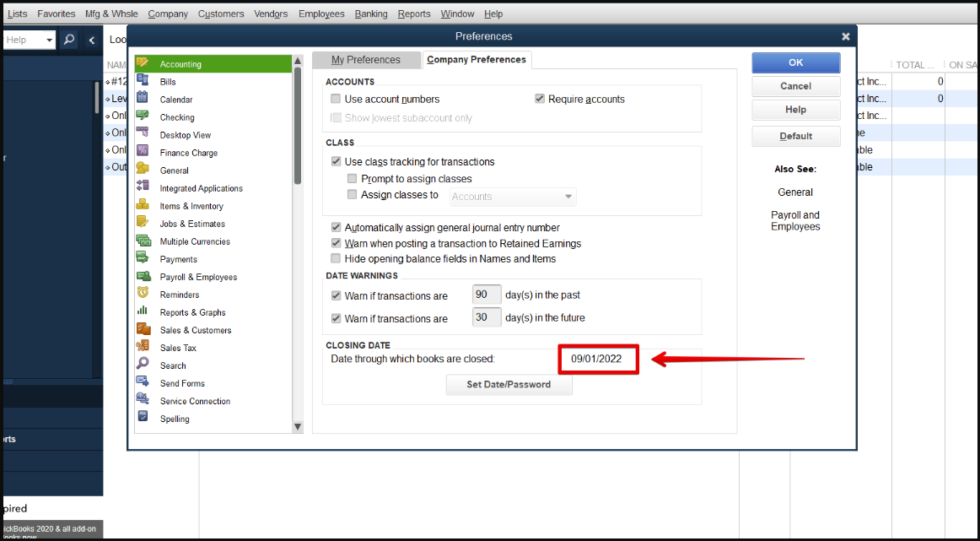Click the Help button in dialog
Viewport: 980px width, 541px height.
tap(795, 110)
